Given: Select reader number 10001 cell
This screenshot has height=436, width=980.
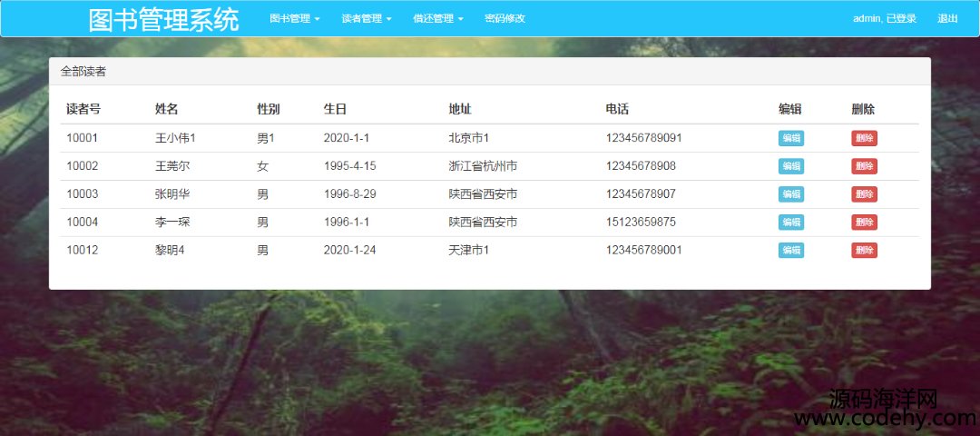Looking at the screenshot, I should click(x=82, y=138).
